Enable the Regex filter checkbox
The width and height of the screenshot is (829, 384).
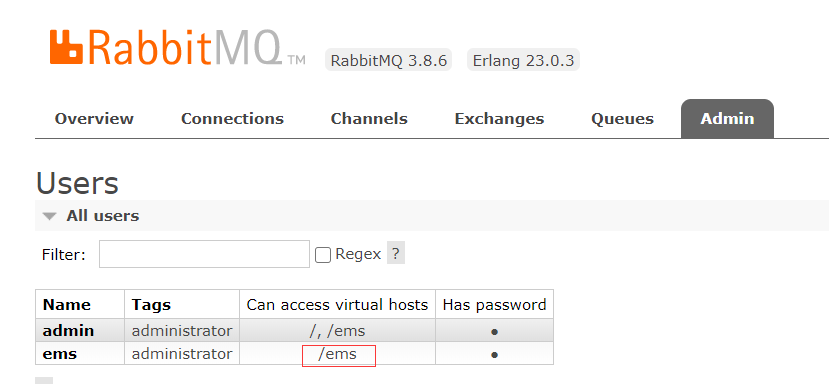(x=323, y=255)
